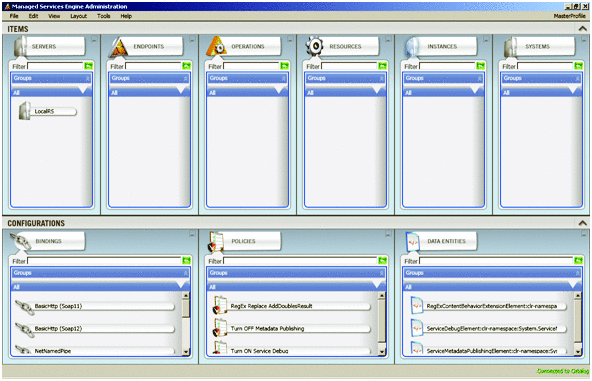Apply the Resources filter green button
The width and height of the screenshot is (592, 381).
coord(382,66)
